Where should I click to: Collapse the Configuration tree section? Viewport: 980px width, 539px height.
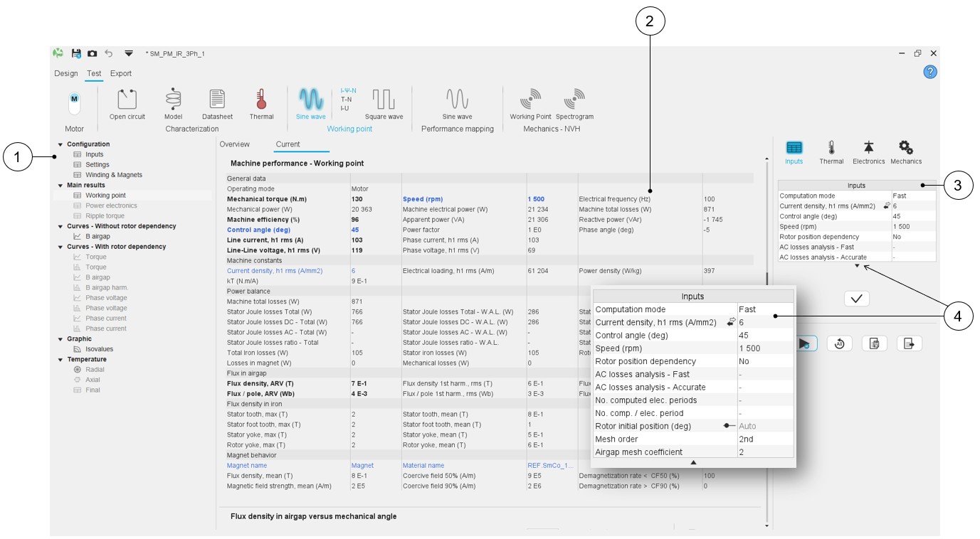click(x=60, y=144)
